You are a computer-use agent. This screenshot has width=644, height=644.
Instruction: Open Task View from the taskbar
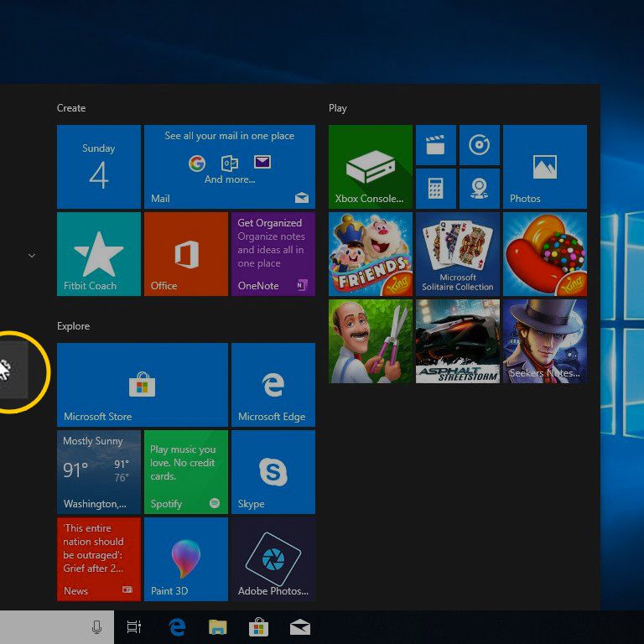click(134, 627)
